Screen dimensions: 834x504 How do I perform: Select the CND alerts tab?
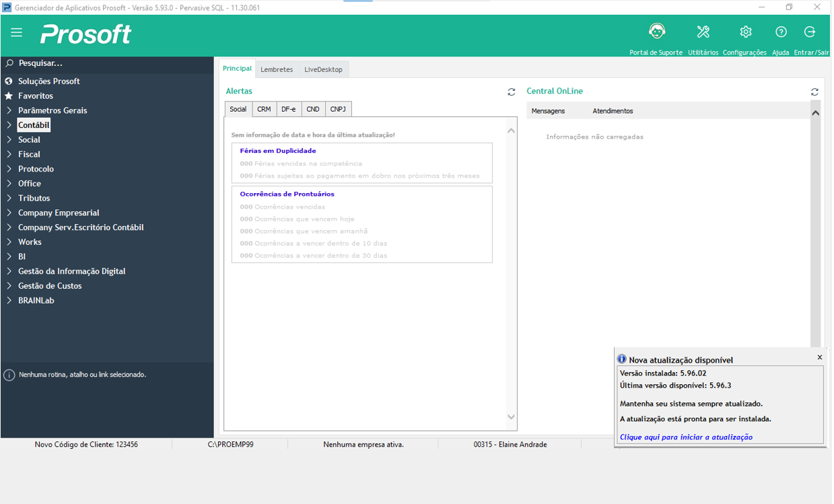tap(313, 109)
